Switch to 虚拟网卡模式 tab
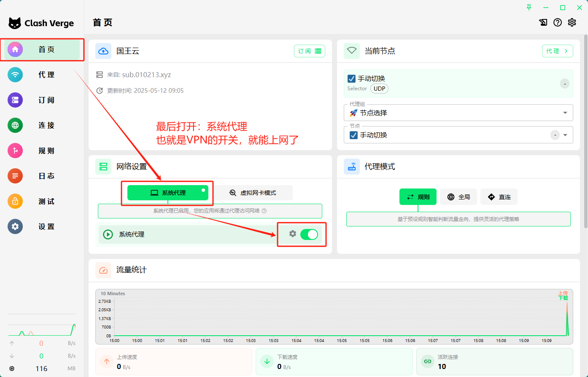The image size is (588, 377). coord(253,193)
